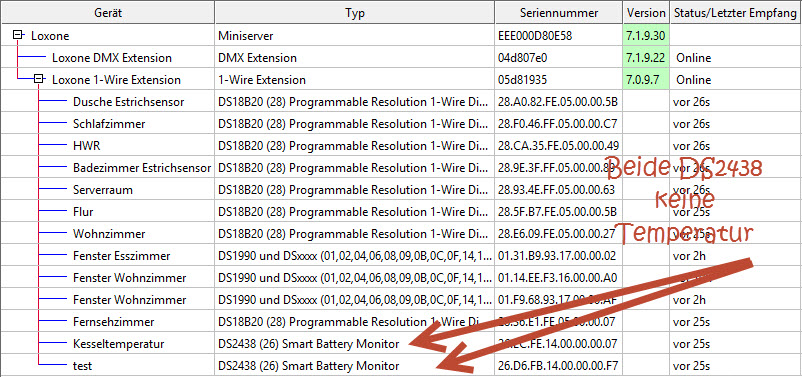Click DS18B20 type cell in Flur row
The width and height of the screenshot is (802, 377).
pyautogui.click(x=354, y=212)
